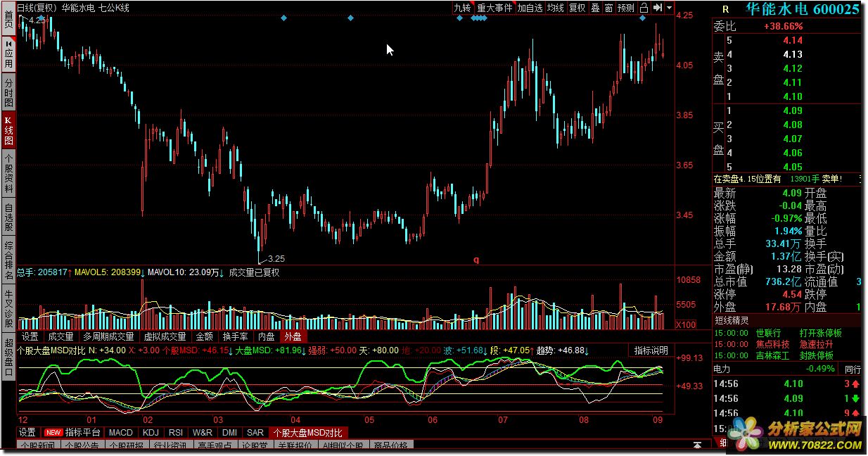Switch indicator to DMI
The image size is (868, 456).
229,432
